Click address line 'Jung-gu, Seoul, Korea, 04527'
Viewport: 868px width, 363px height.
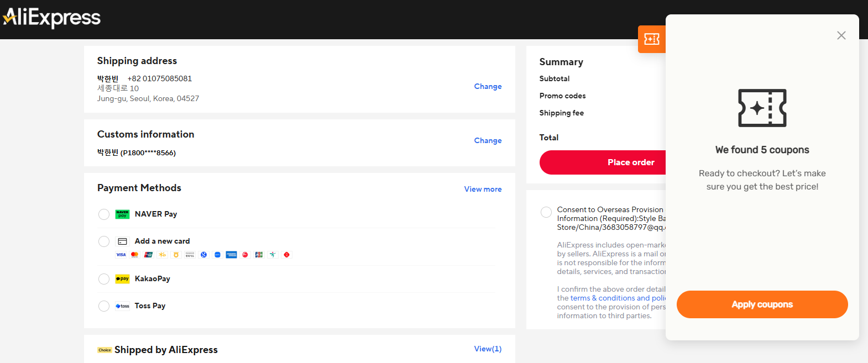tap(148, 98)
